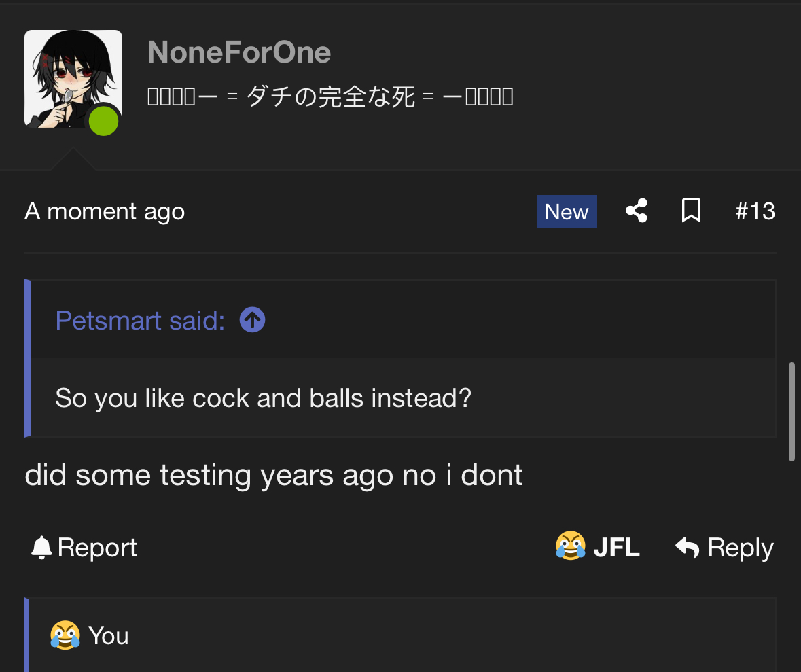The height and width of the screenshot is (672, 801).
Task: Open the #13 post permalink
Action: (755, 211)
